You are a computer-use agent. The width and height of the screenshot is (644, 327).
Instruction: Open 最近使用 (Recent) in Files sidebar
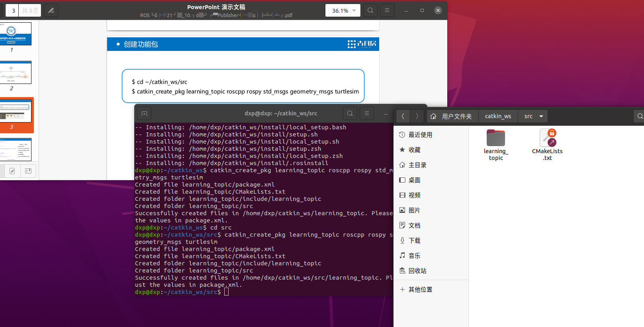(431, 135)
